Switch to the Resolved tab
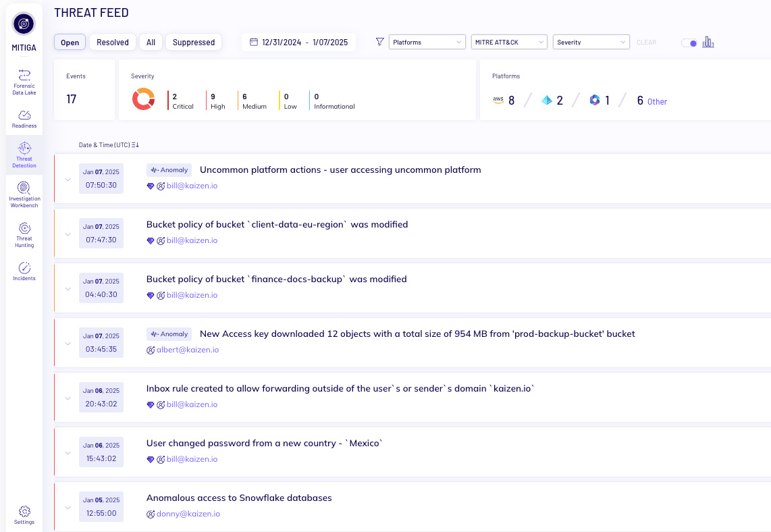 (x=113, y=42)
